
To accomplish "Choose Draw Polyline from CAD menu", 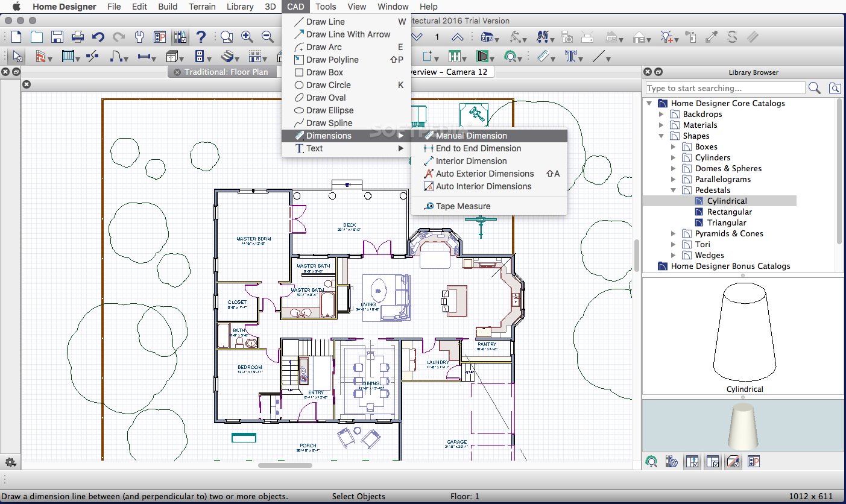I will point(347,60).
